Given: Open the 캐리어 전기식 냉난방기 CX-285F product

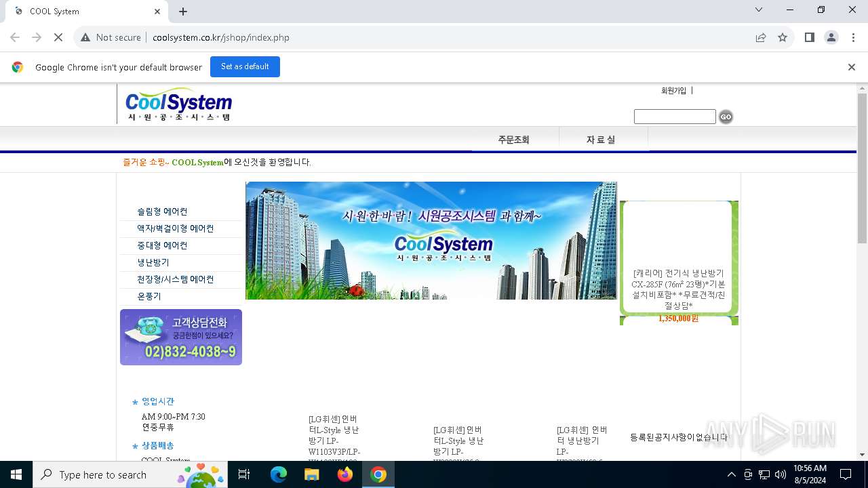Looking at the screenshot, I should [x=678, y=289].
